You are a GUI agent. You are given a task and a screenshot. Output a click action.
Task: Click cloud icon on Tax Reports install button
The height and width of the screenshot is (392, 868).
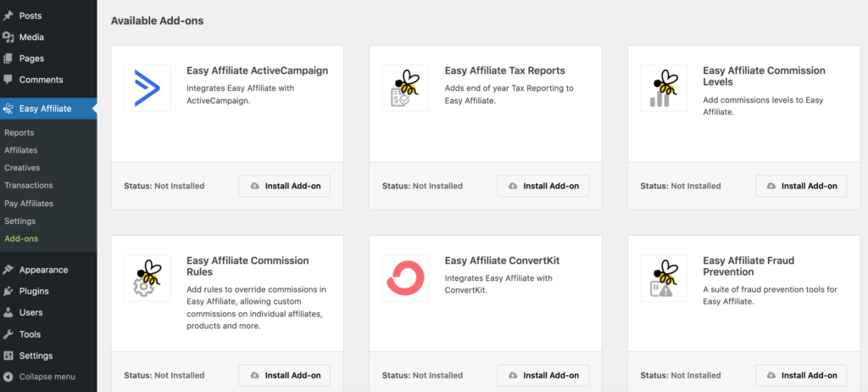[x=513, y=186]
